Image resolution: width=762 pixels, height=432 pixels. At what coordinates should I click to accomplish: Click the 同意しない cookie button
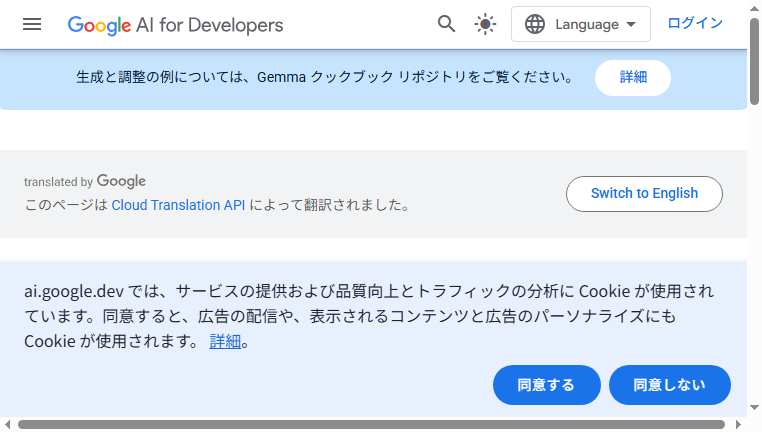[670, 385]
